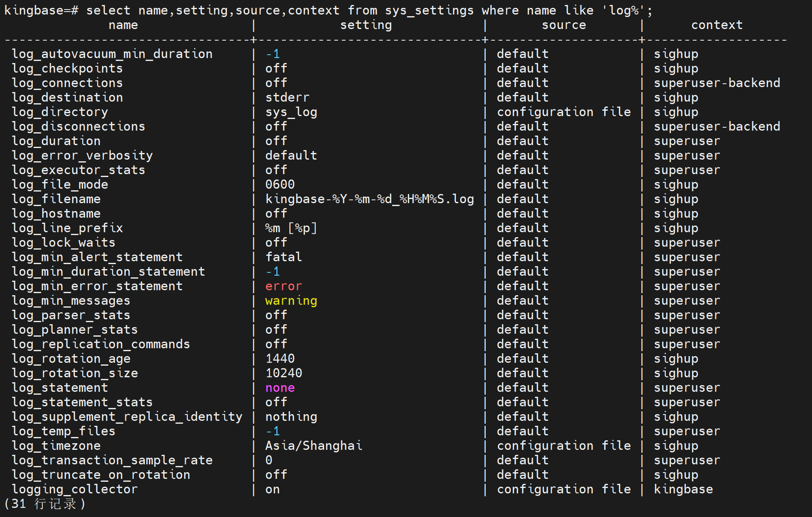The width and height of the screenshot is (812, 517).
Task: Click the log_rotation_size value 10240
Action: click(x=283, y=374)
